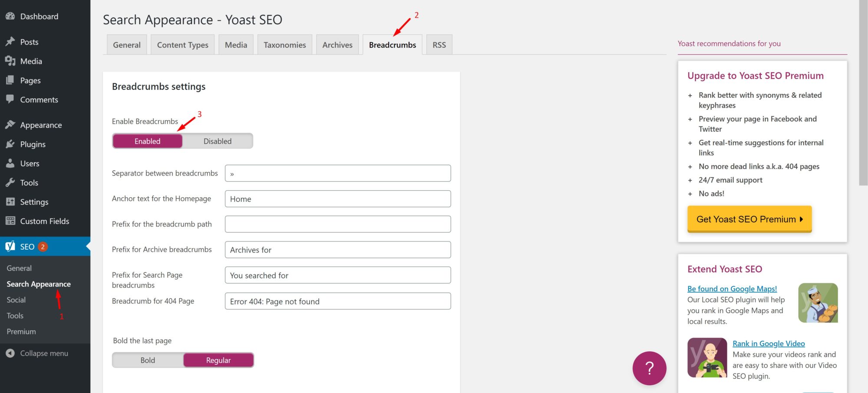Click the Appearance paintbrush icon

tap(10, 125)
